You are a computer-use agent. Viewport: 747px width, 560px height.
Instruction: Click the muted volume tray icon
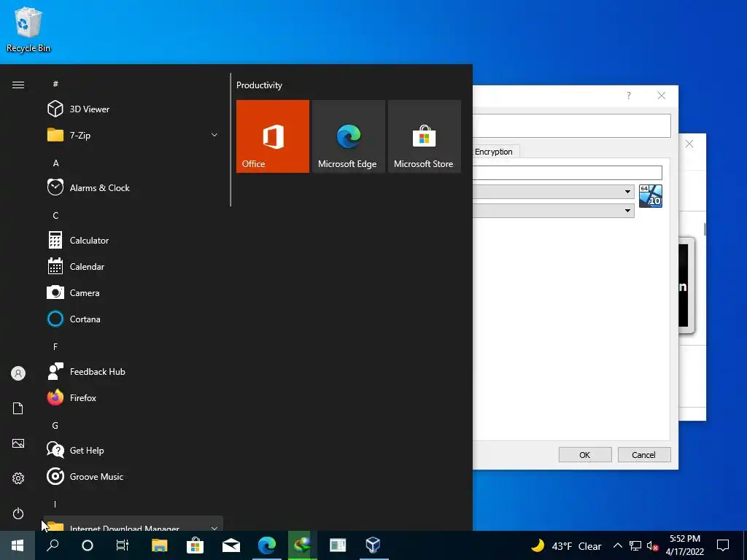coord(652,545)
